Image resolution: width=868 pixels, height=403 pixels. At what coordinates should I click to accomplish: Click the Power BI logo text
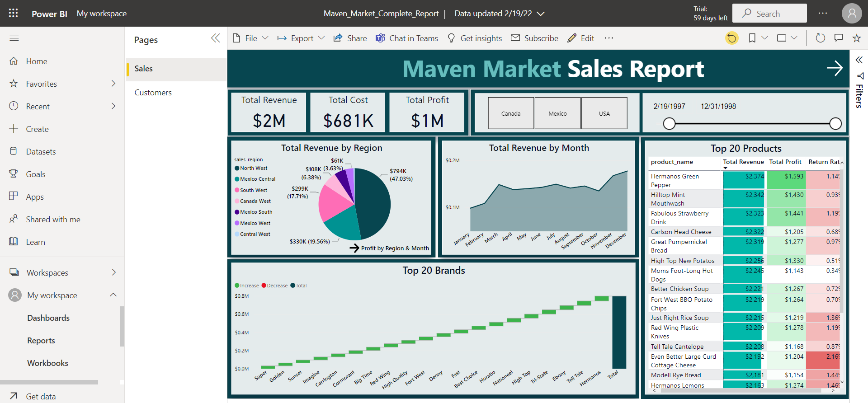[49, 14]
